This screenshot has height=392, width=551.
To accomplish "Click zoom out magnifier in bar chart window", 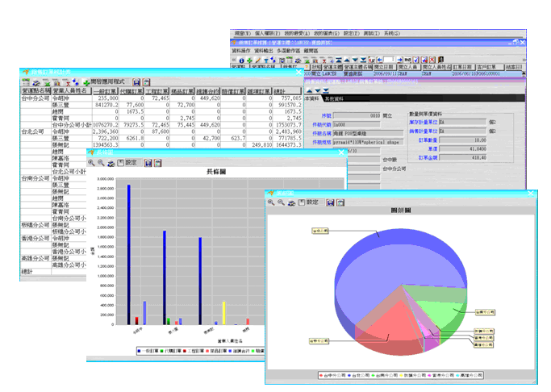I will (x=100, y=162).
